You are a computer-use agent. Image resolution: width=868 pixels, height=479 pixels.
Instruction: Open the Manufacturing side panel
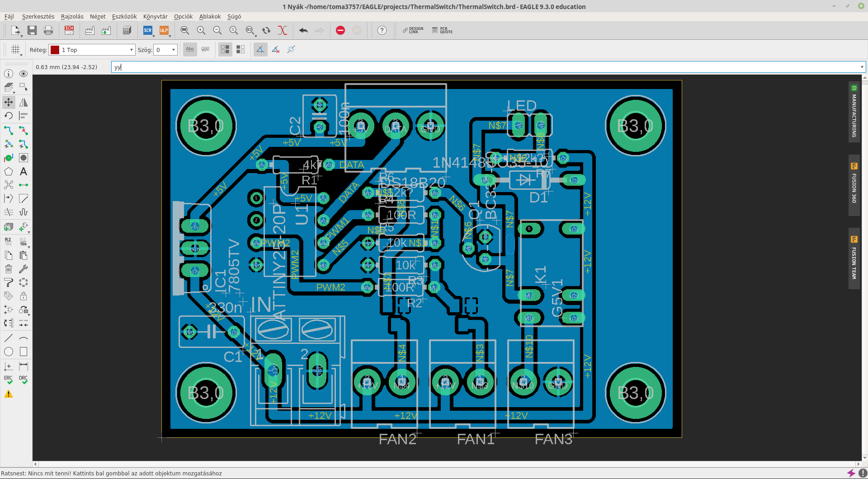pyautogui.click(x=854, y=112)
